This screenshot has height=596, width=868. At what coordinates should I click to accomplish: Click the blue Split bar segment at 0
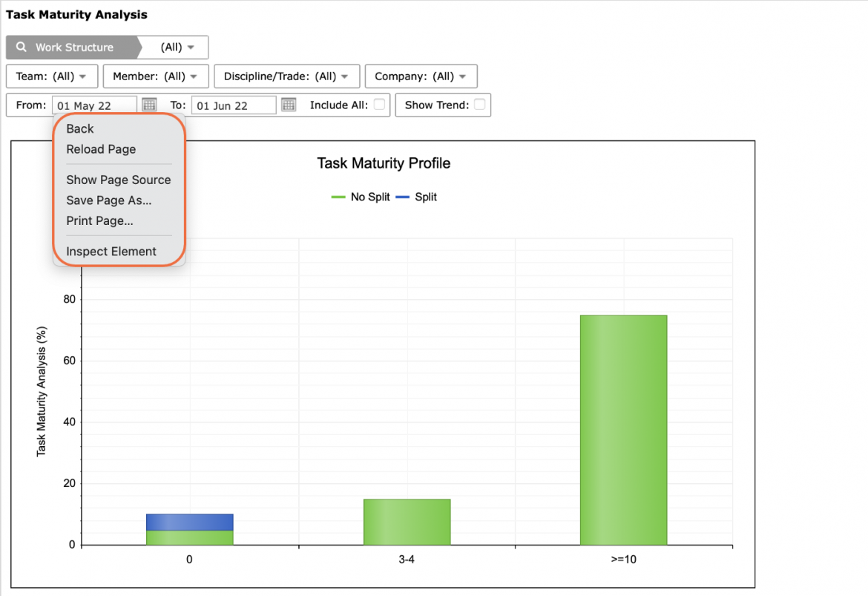click(x=189, y=523)
